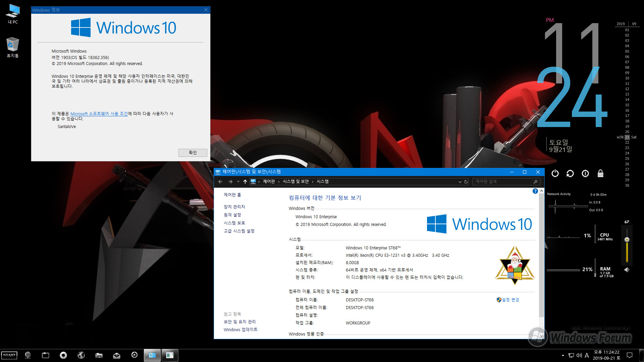Click the volume tray icon

click(579, 355)
